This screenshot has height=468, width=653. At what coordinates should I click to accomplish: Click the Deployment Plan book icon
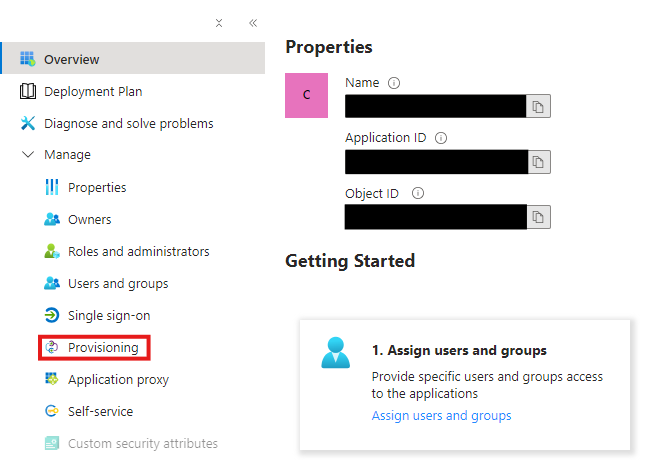(28, 91)
